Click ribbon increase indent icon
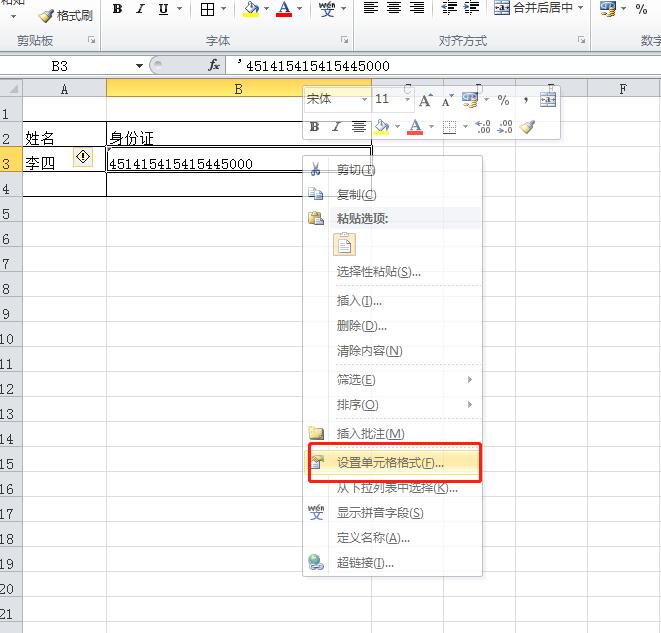The image size is (661, 633). pyautogui.click(x=471, y=8)
